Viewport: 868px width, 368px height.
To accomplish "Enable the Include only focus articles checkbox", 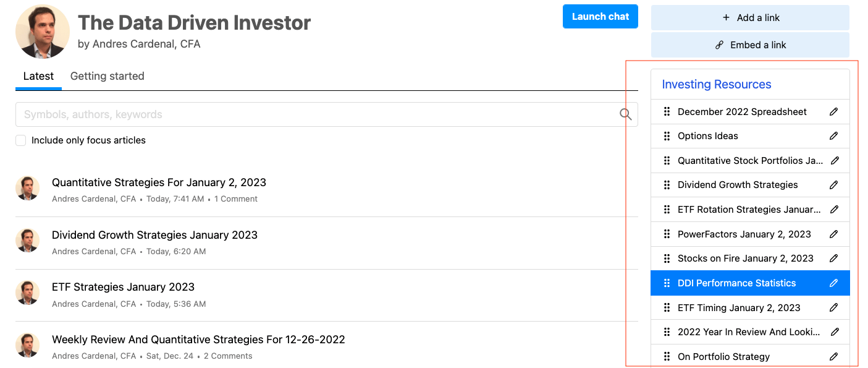I will pos(20,140).
